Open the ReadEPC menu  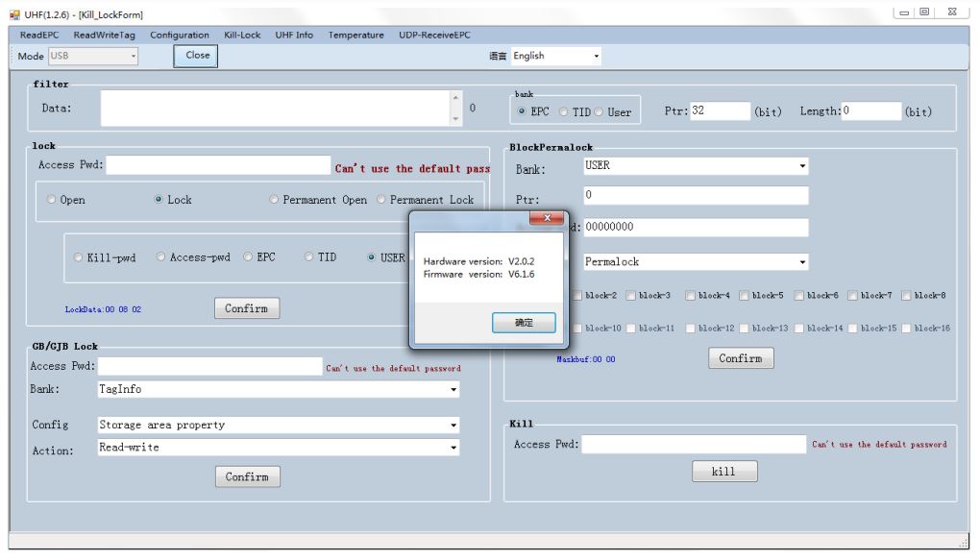pyautogui.click(x=39, y=35)
